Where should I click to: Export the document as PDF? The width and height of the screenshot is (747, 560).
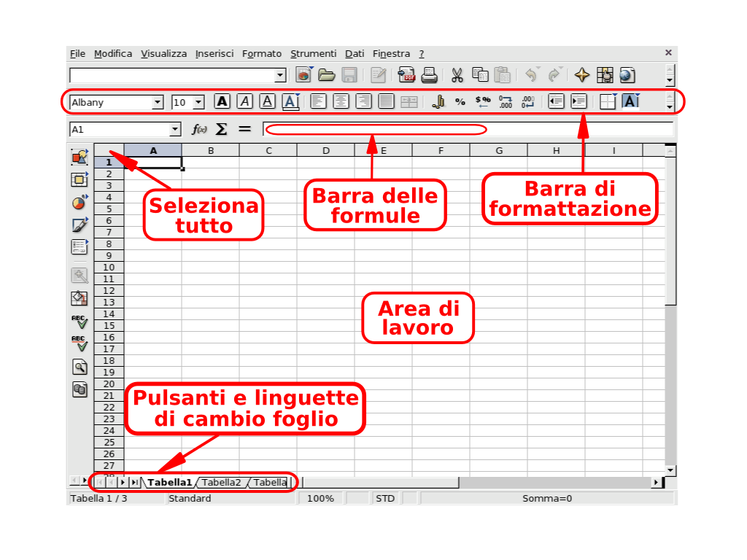tap(406, 75)
